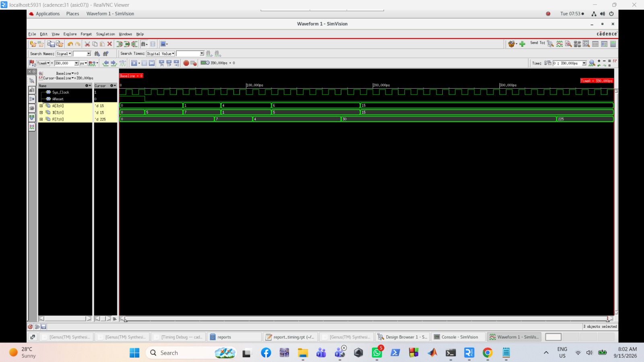
Task: Click the red TimeA = 390,000ps cursor marker
Action: pyautogui.click(x=597, y=81)
